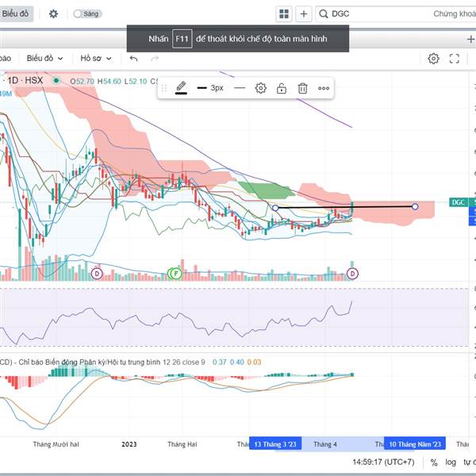Screen dimensions: 476x476
Task: Click the MACD value 0.37
Action: click(x=220, y=363)
